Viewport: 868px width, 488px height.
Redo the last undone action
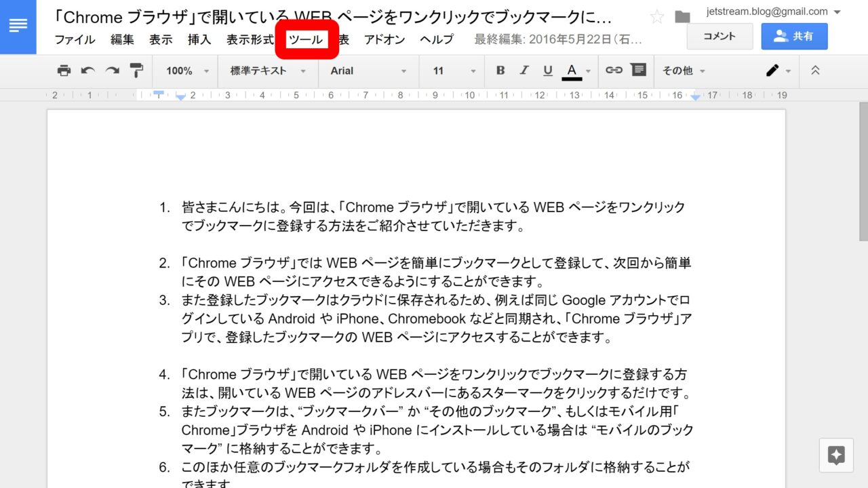tap(112, 70)
